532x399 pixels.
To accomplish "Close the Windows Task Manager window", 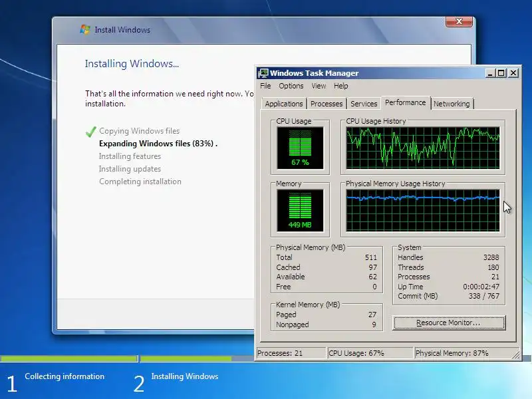I will coord(513,73).
